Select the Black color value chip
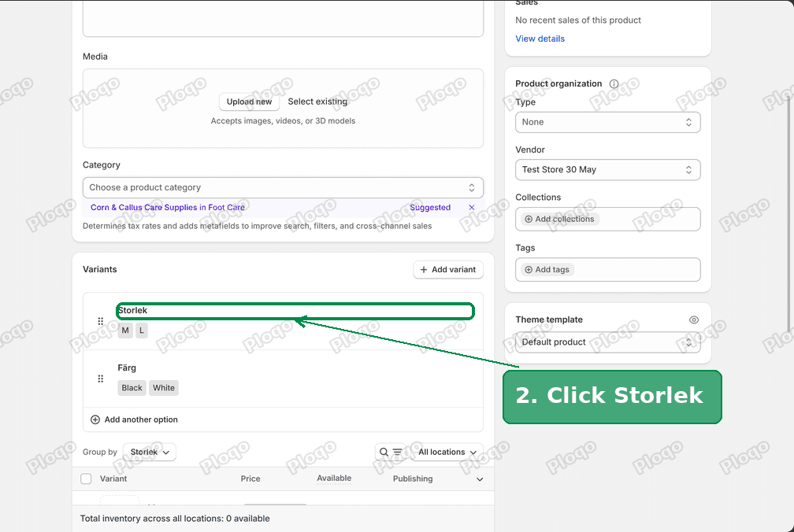 coord(132,388)
